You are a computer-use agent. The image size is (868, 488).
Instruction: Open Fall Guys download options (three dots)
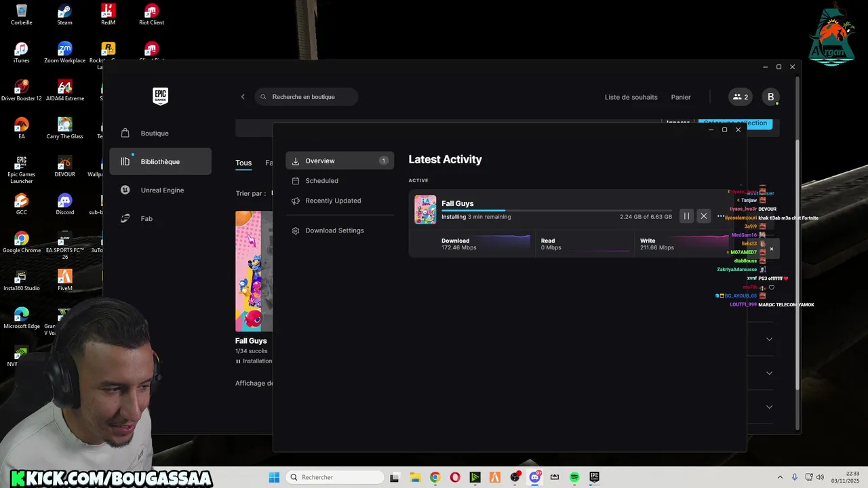point(721,216)
